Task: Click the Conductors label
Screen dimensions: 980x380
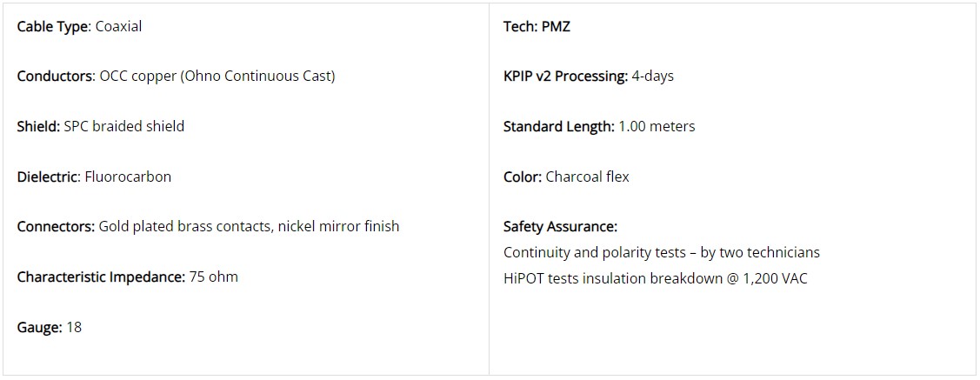Action: coord(57,77)
